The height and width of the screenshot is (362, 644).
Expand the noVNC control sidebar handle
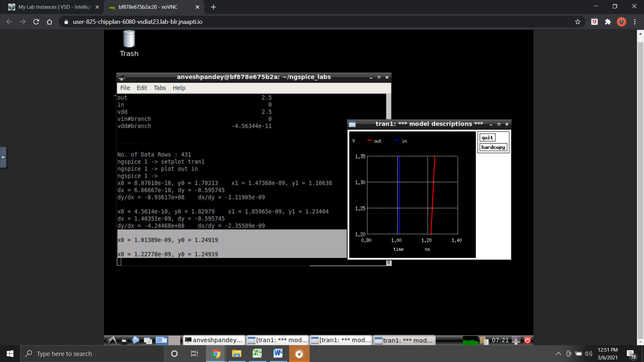3,157
